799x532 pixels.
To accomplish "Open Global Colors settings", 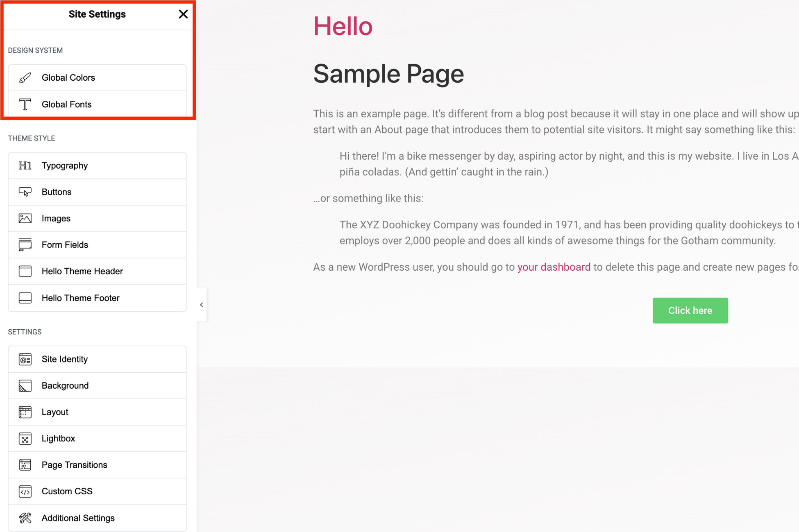I will pyautogui.click(x=97, y=78).
